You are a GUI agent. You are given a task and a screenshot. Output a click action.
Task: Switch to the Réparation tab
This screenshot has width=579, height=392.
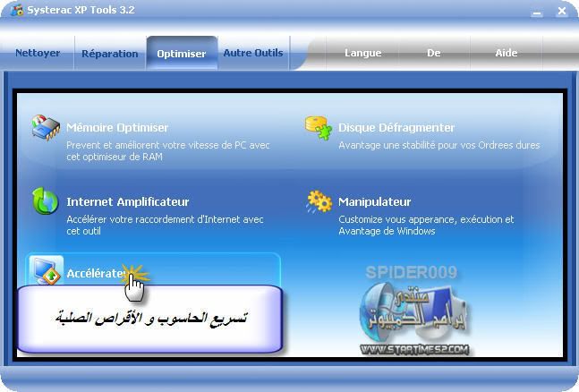110,53
